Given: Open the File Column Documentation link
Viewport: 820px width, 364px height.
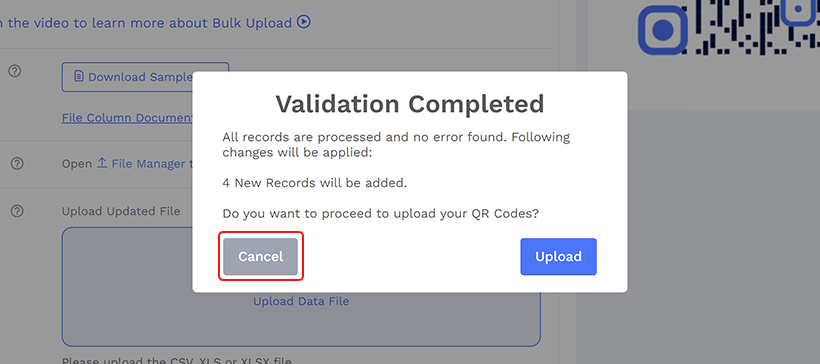Looking at the screenshot, I should coord(127,118).
